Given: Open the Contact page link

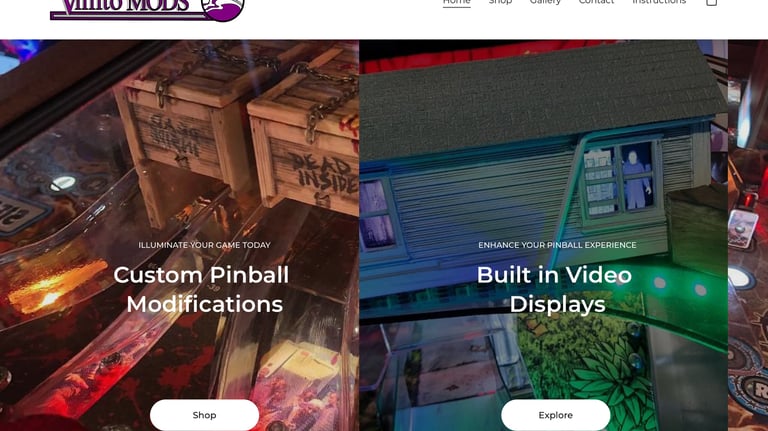Looking at the screenshot, I should (596, 2).
